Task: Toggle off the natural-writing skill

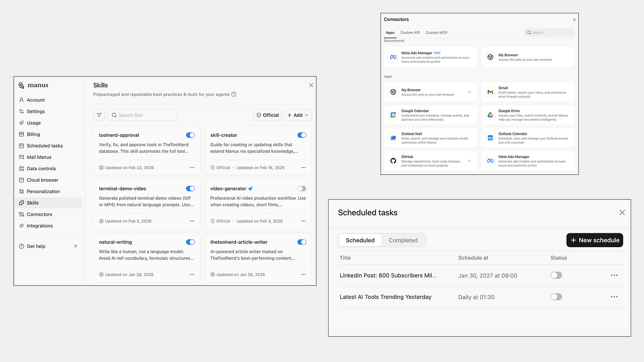Action: point(191,242)
